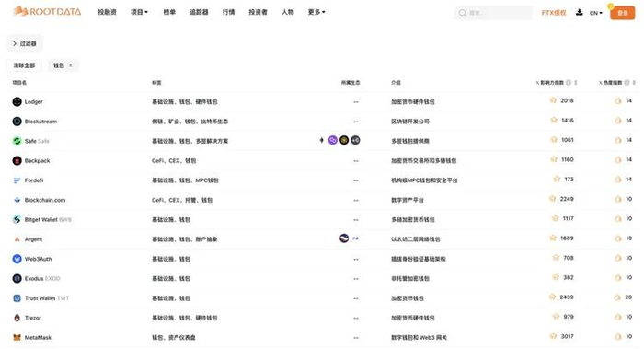Open the 投资者 menu item

258,12
